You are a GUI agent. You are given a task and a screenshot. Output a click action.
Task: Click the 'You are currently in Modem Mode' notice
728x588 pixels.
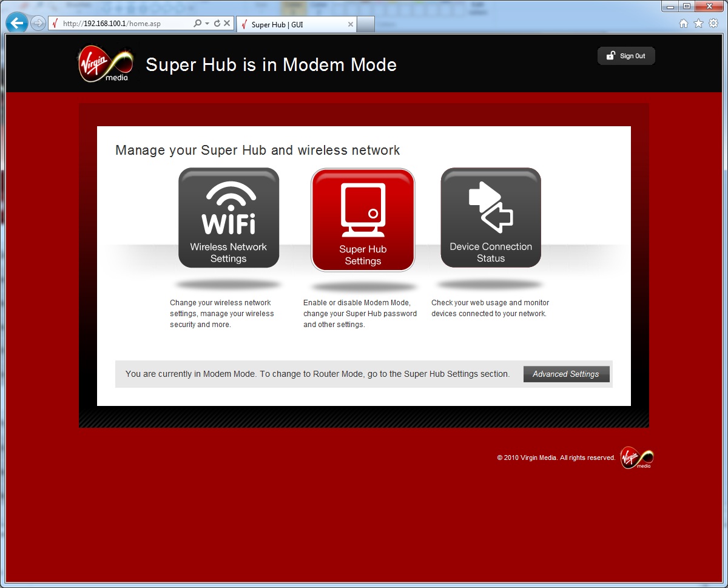(x=317, y=374)
